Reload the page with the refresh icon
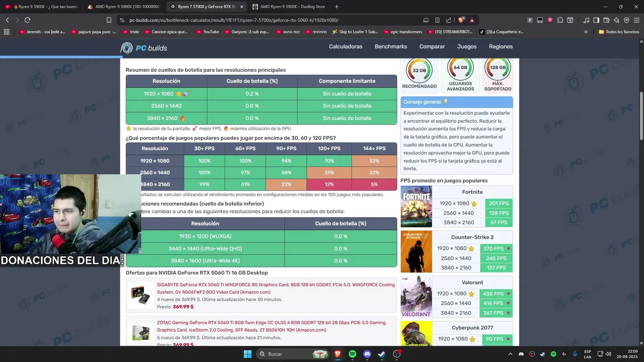The image size is (644, 362). tap(27, 20)
